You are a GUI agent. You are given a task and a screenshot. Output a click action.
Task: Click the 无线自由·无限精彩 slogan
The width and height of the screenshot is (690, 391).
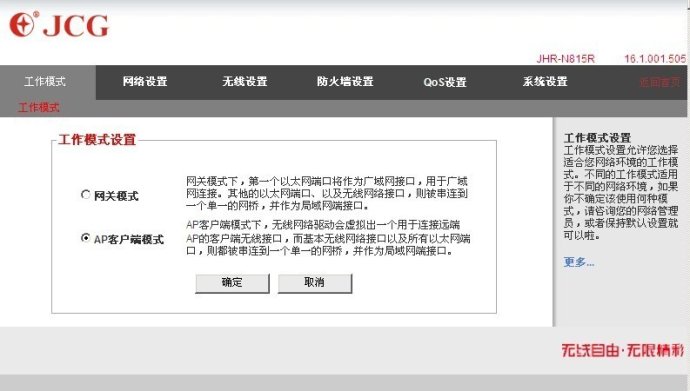[x=623, y=351]
